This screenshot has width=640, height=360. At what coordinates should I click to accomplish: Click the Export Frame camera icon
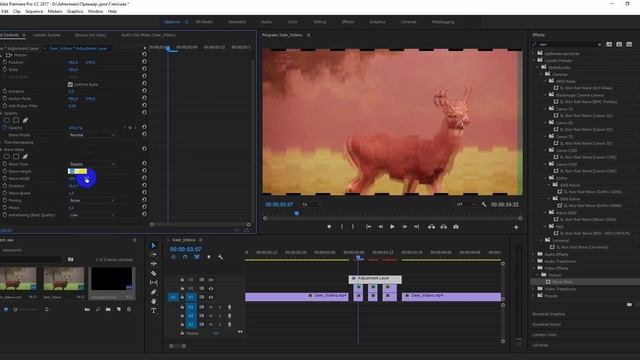[456, 227]
